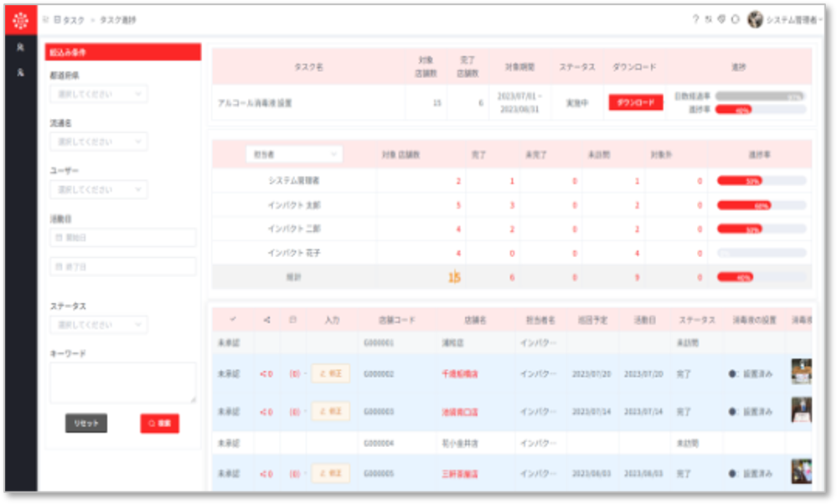Screen dimensions: 837x504
Task: Click the red 検索 search button
Action: pyautogui.click(x=159, y=423)
